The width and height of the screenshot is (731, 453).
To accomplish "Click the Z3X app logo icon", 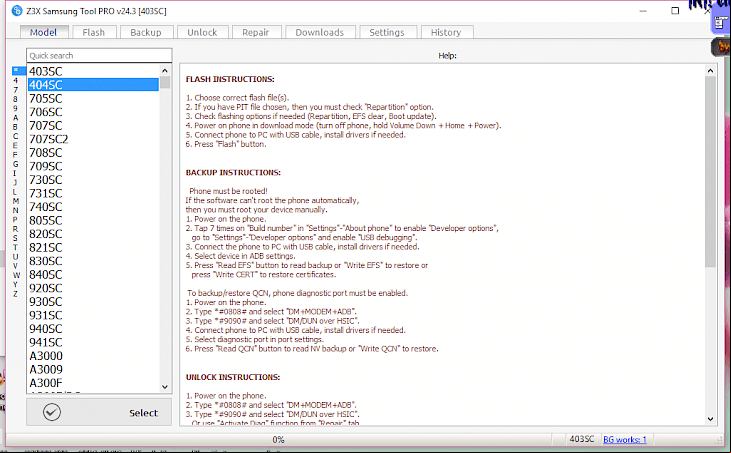I will tap(17, 10).
